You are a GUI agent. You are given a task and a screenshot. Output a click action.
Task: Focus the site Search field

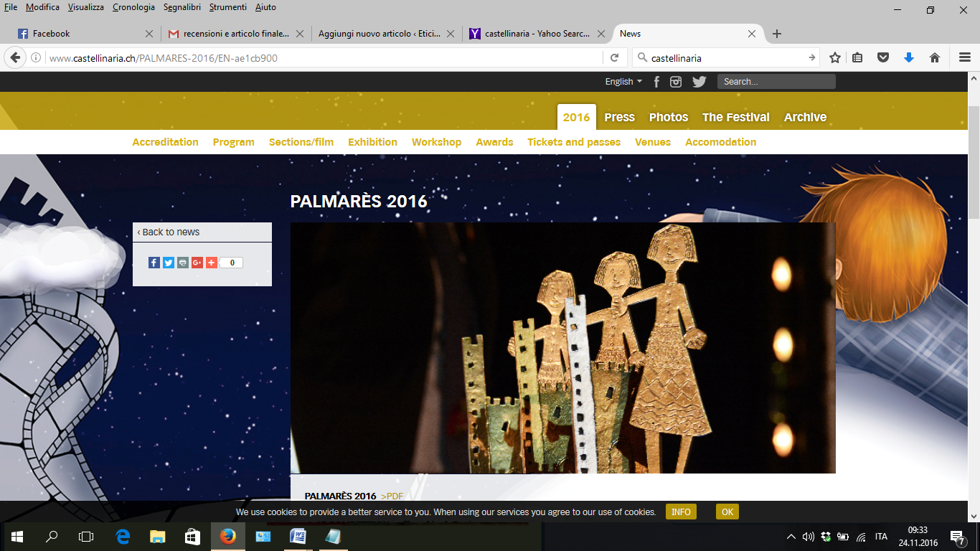pyautogui.click(x=776, y=82)
